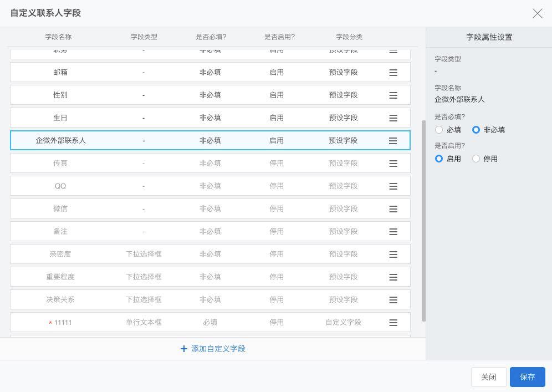
Task: Click the drag handle icon on 生日 row
Action: pos(393,118)
